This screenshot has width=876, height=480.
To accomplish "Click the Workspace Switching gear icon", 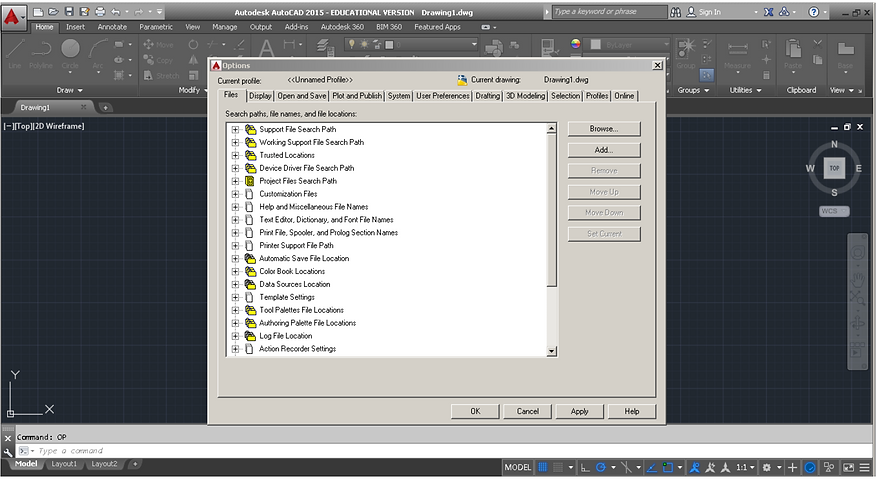I will click(x=767, y=467).
